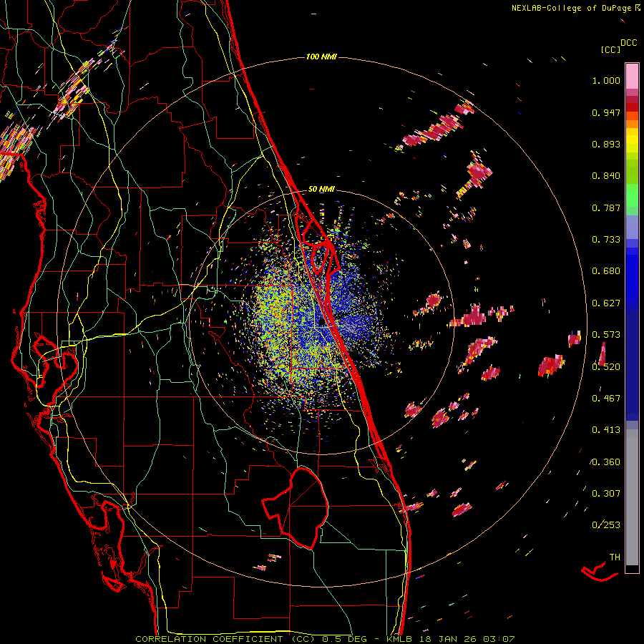Click the black radar site marker at the map center
644x644 pixels.
(321, 321)
